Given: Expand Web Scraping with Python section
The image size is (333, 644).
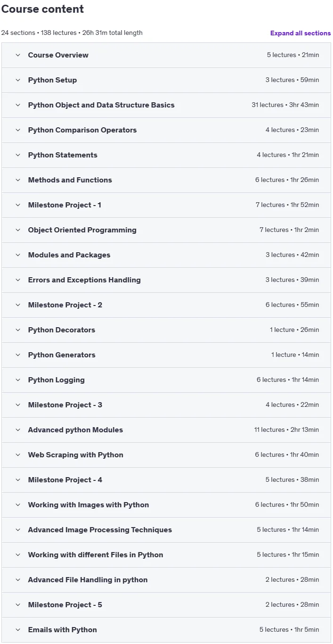Looking at the screenshot, I should (x=166, y=455).
